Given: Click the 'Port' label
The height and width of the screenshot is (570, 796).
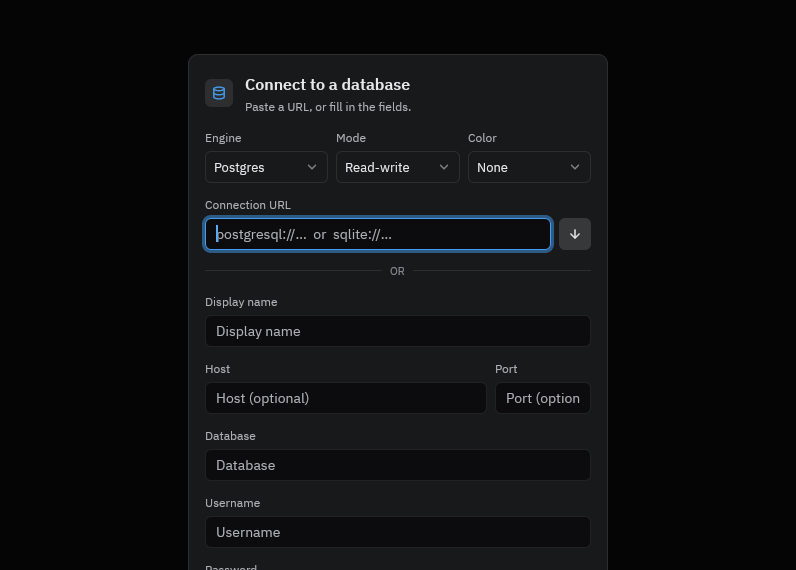Looking at the screenshot, I should point(506,369).
